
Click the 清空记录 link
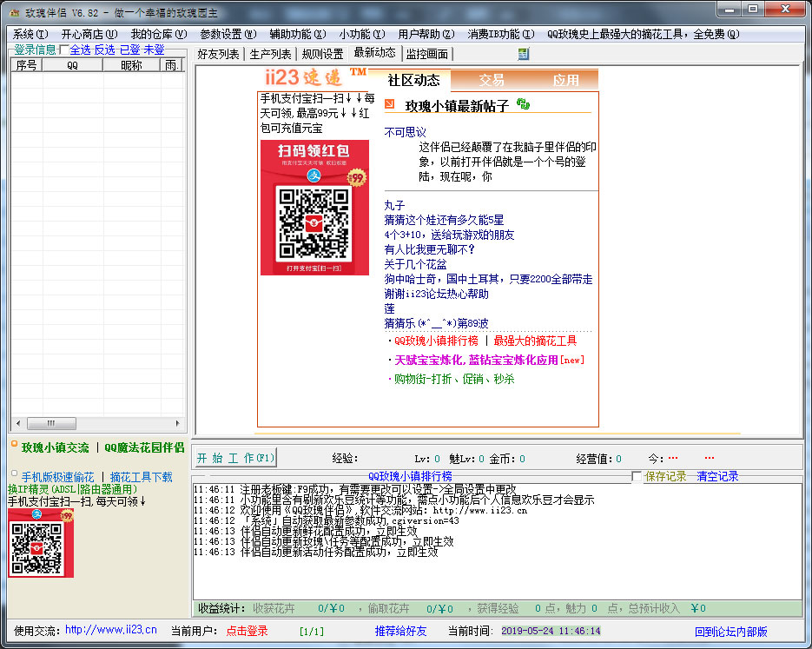[x=718, y=476]
